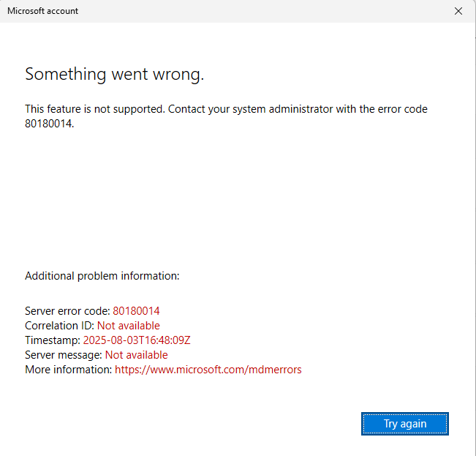Screen dimensions: 476x456
Task: Click the Additional problem information label
Action: pos(102,276)
